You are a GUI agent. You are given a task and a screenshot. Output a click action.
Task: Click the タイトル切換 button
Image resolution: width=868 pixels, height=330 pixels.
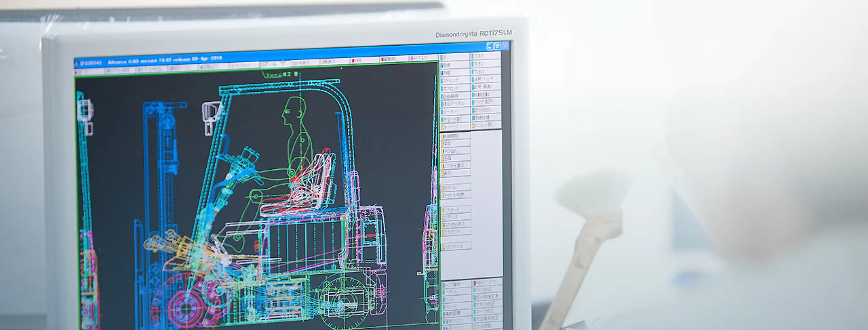pos(456,195)
